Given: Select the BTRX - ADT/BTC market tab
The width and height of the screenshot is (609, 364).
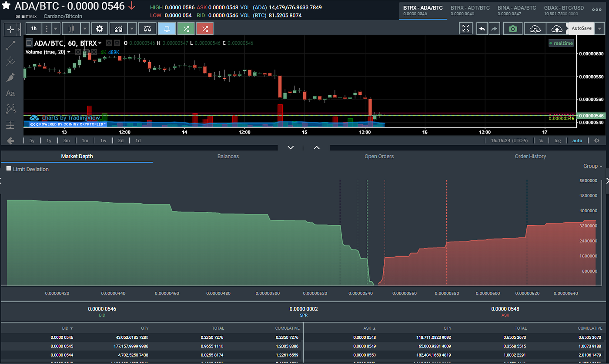Looking at the screenshot, I should [470, 10].
